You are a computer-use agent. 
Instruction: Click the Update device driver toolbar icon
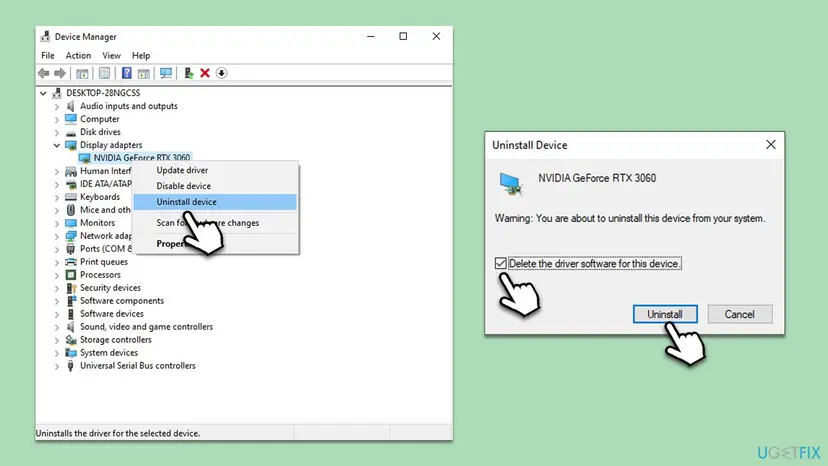[189, 73]
